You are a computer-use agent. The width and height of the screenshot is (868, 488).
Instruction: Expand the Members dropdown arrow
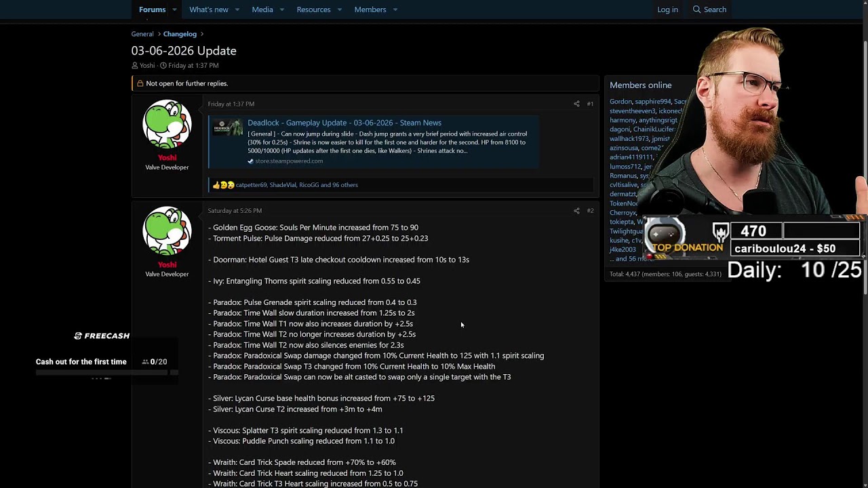coord(395,9)
